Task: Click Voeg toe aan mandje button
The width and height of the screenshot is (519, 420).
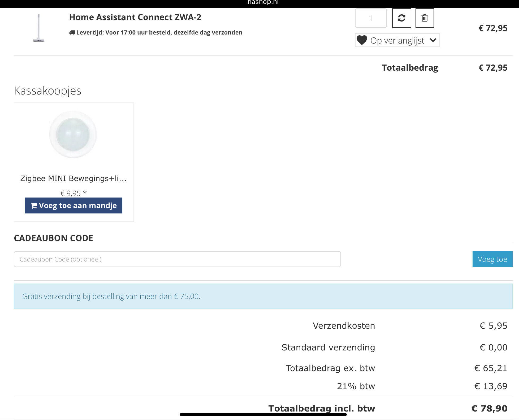Action: [73, 205]
